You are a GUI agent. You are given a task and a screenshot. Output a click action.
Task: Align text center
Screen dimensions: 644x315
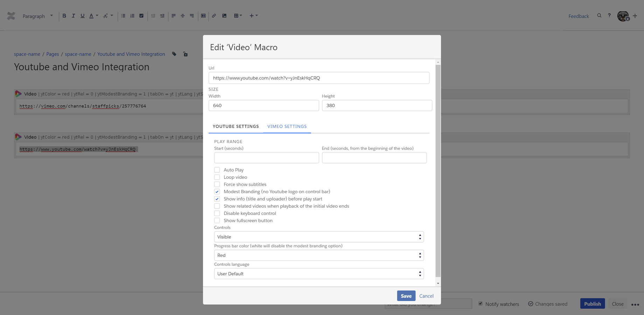tap(183, 16)
